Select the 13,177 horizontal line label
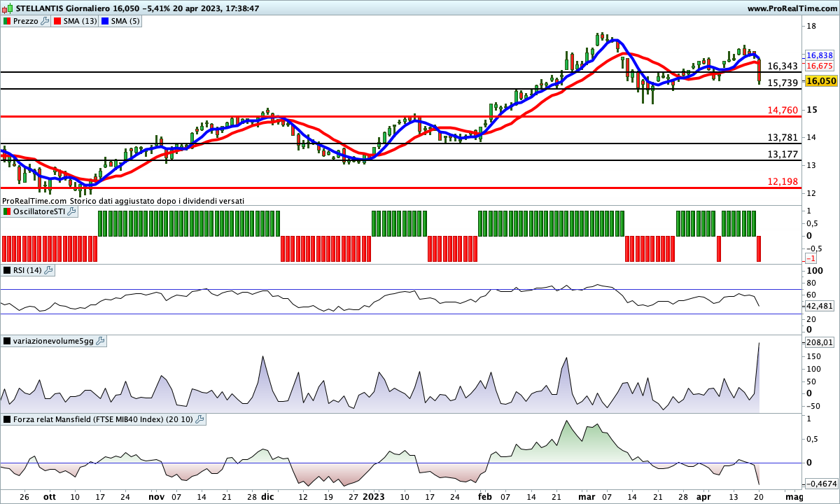 click(783, 154)
